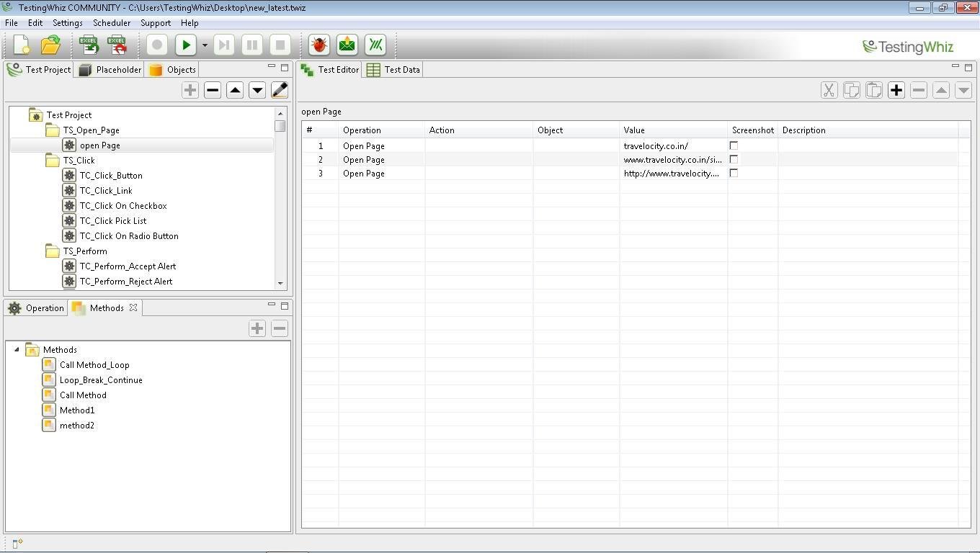
Task: Open the Play button dropdown options
Action: (x=203, y=45)
